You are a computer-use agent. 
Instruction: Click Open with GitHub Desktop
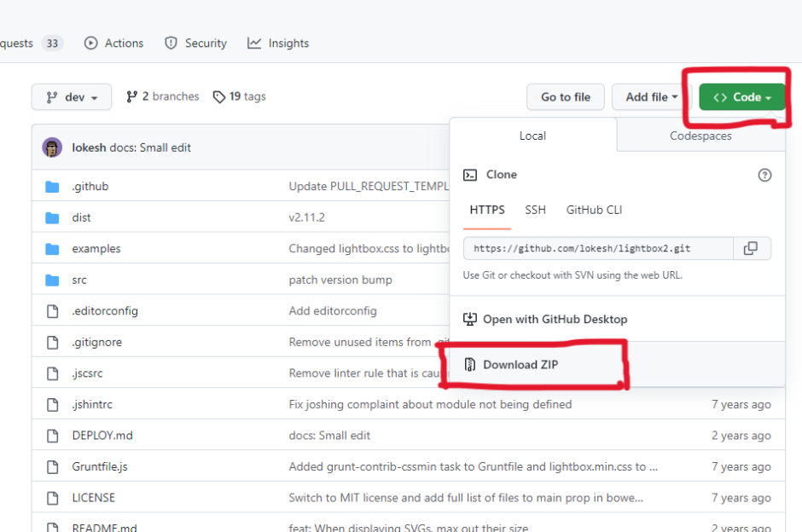[x=555, y=319]
